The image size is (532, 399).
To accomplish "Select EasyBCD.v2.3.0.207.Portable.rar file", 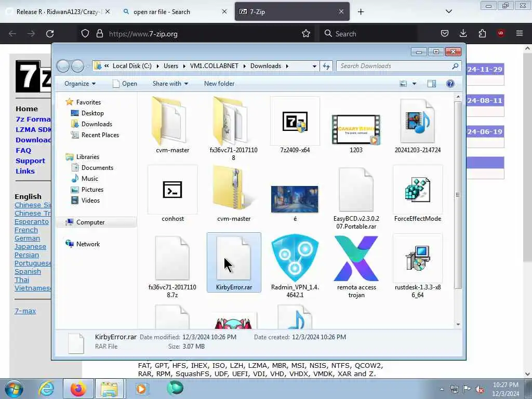I will 356,197.
